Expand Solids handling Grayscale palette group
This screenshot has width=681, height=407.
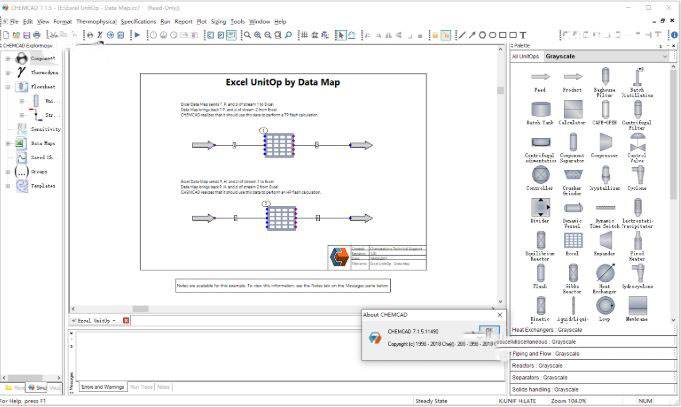(593, 390)
